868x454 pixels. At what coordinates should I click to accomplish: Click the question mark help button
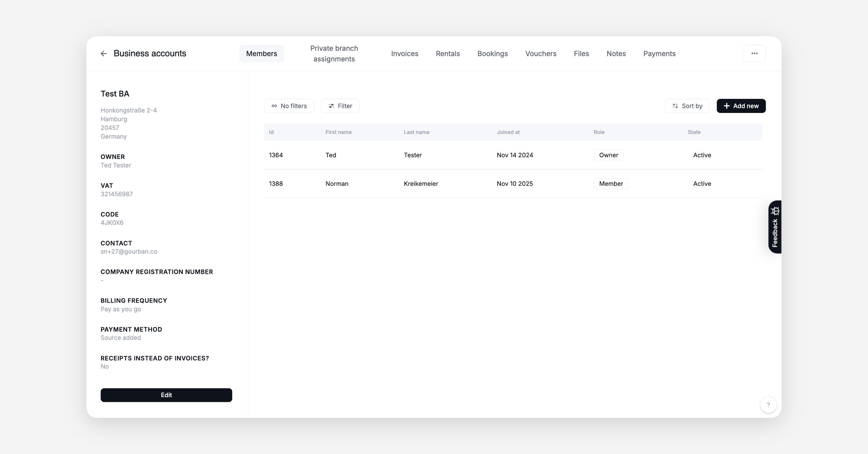coord(768,405)
